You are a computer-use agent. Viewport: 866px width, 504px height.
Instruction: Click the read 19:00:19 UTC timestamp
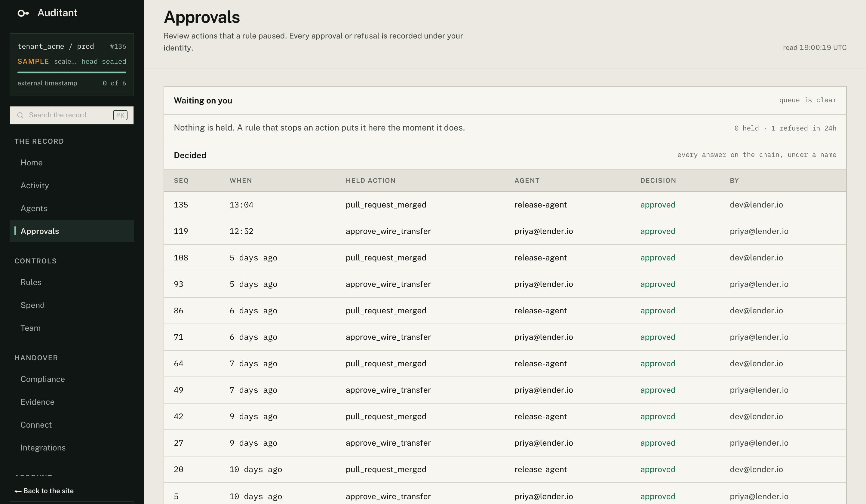coord(815,48)
